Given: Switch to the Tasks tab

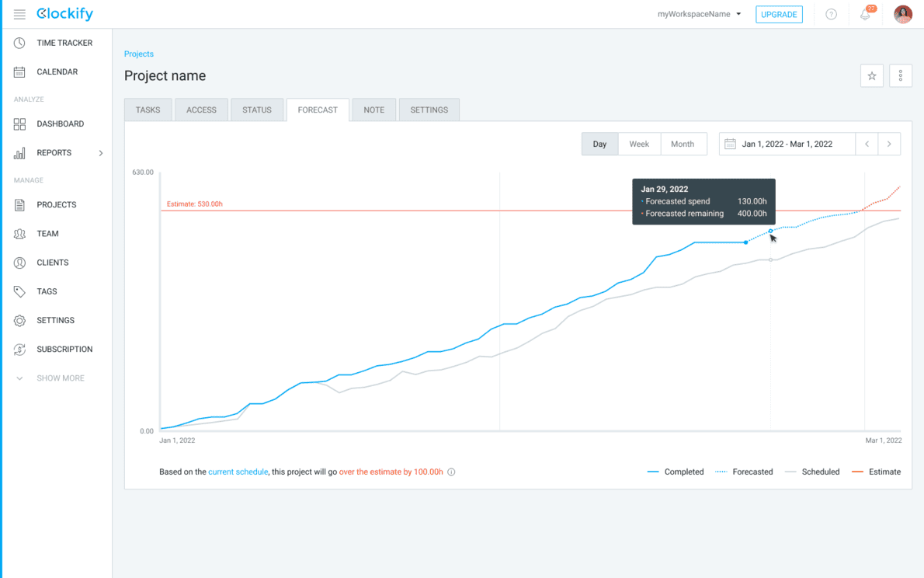Looking at the screenshot, I should [x=148, y=110].
